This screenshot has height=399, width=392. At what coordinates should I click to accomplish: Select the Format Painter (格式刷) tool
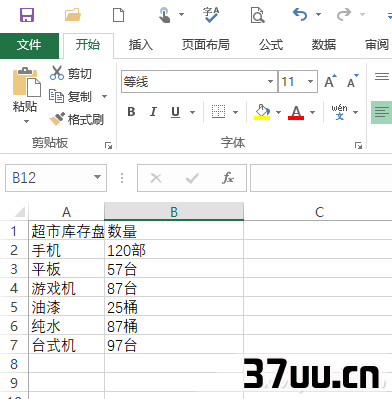pyautogui.click(x=76, y=119)
